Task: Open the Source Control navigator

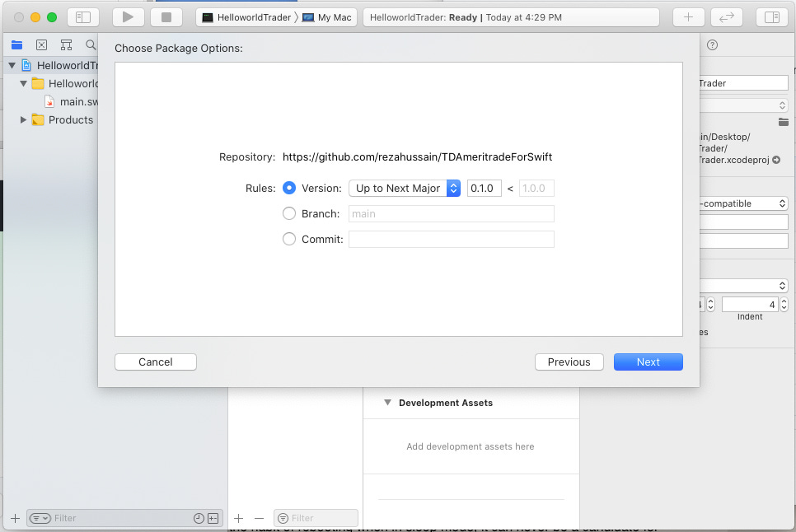Action: (42, 44)
